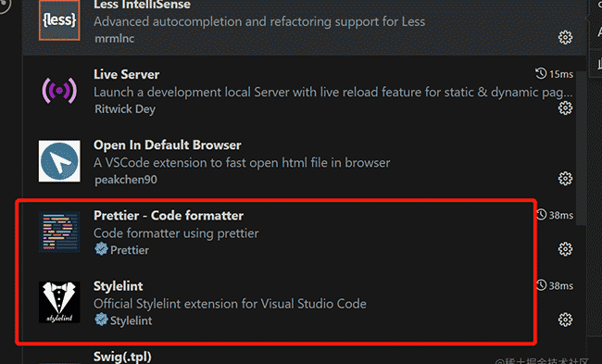
Task: Open settings gear for Less IntelliSense
Action: click(x=565, y=37)
